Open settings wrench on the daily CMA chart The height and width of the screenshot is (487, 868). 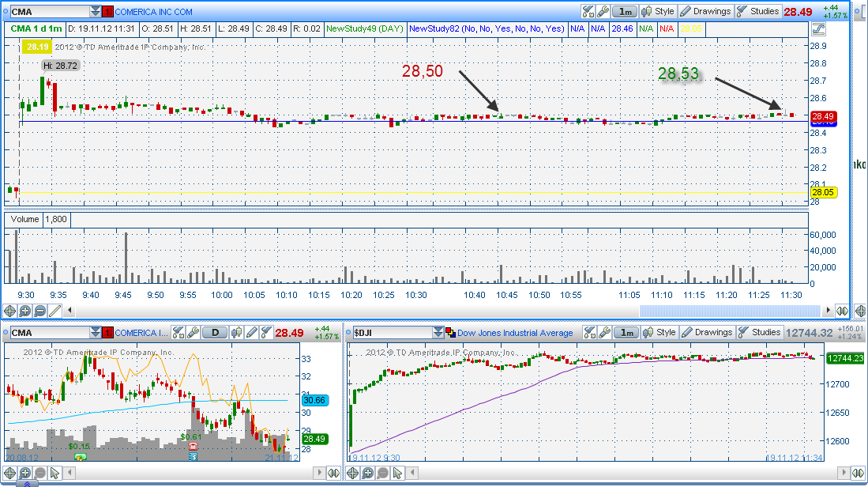tap(193, 332)
